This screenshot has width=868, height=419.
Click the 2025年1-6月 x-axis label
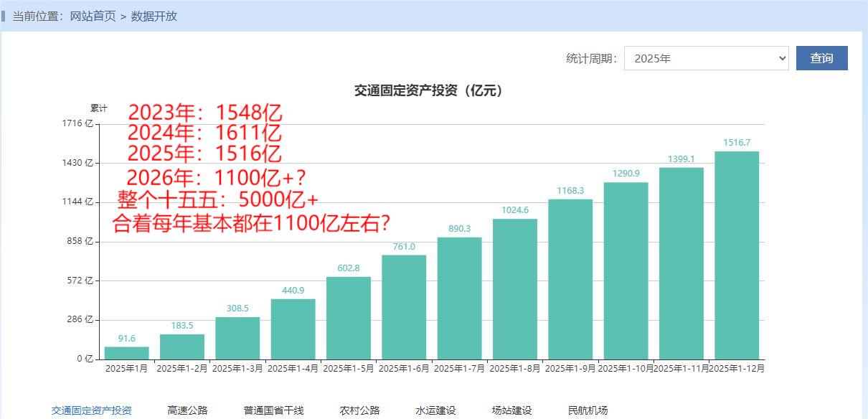(x=404, y=369)
